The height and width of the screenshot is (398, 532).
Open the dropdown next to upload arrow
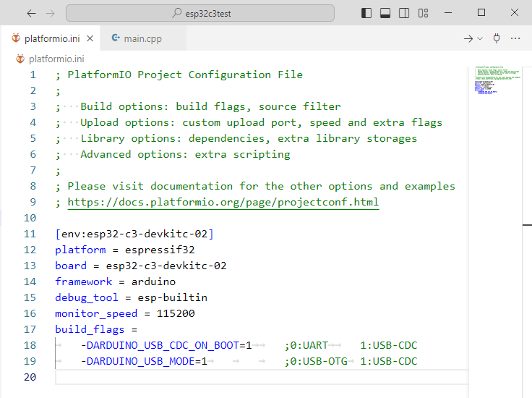(480, 38)
